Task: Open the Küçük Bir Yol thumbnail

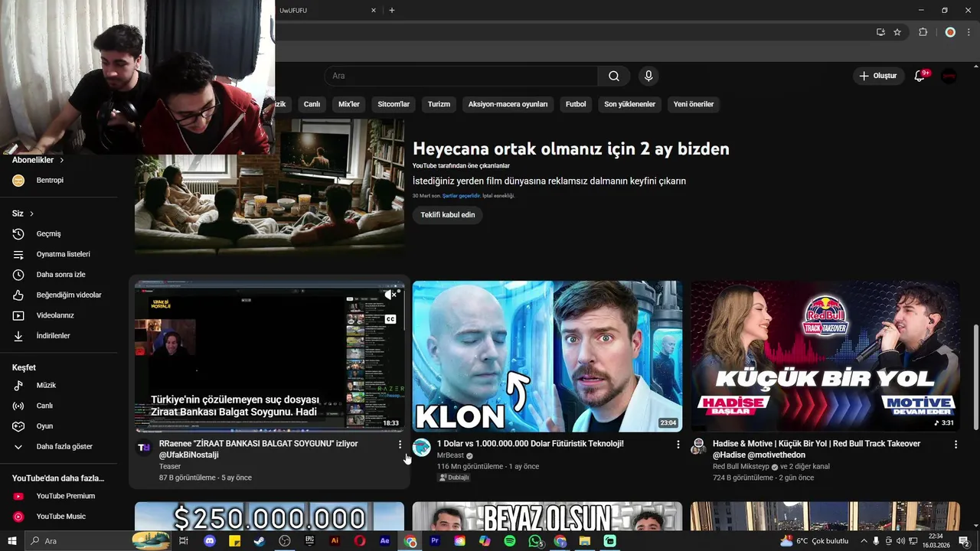Action: coord(825,356)
